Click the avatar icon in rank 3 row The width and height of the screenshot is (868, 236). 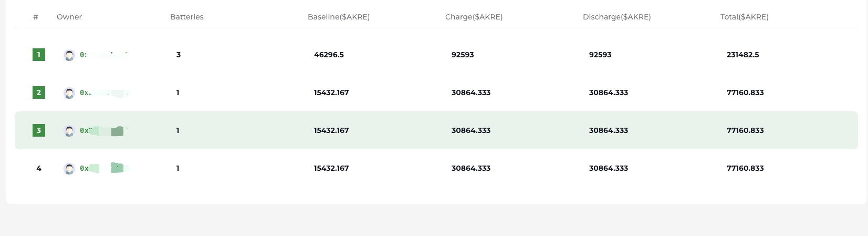click(x=69, y=131)
